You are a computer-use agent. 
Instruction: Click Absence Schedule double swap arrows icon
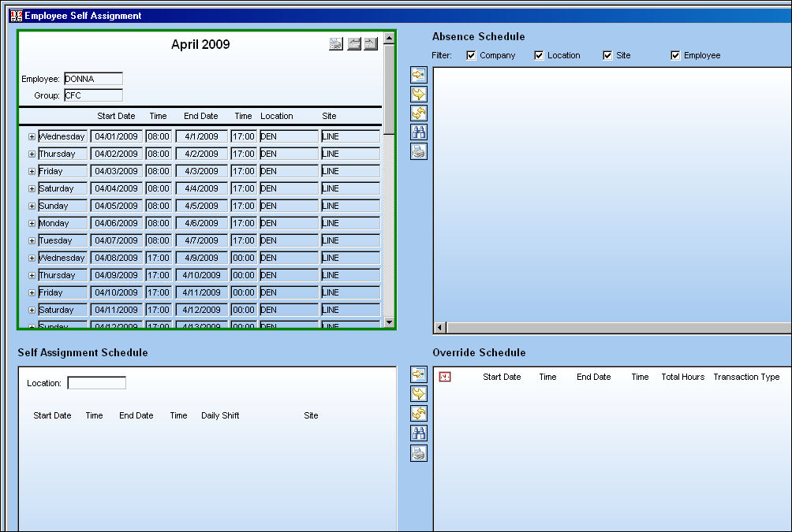419,113
